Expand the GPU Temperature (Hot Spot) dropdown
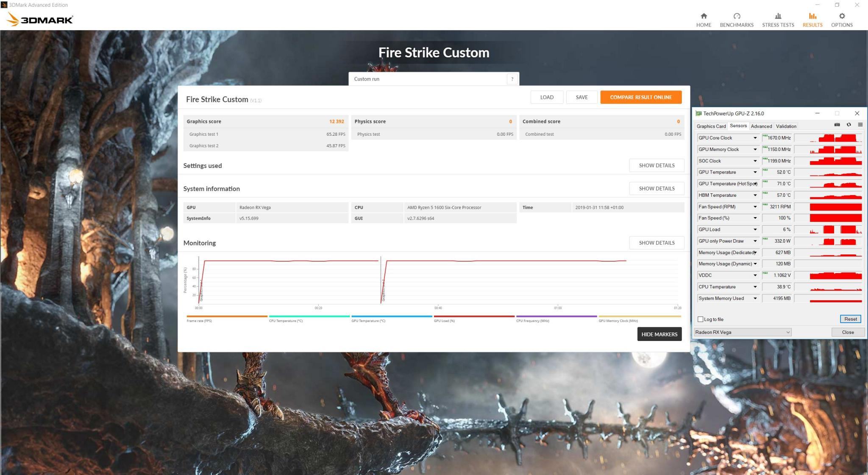Image resolution: width=868 pixels, height=475 pixels. pos(755,184)
